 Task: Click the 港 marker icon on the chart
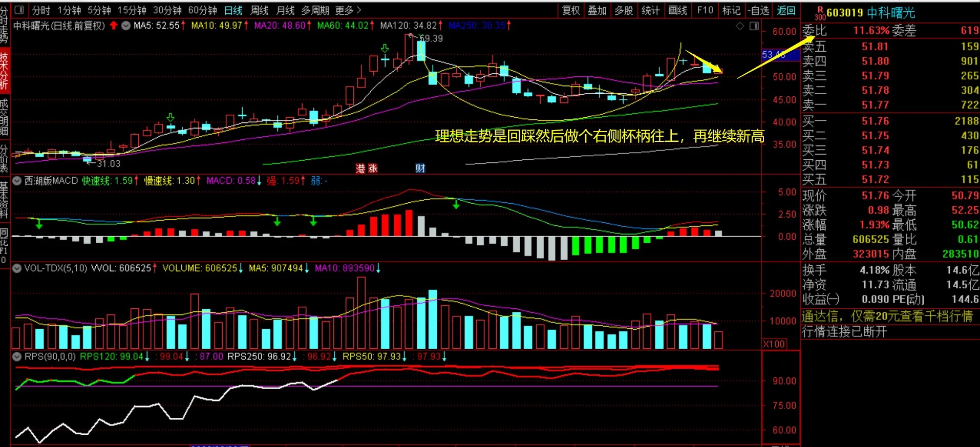tap(360, 168)
